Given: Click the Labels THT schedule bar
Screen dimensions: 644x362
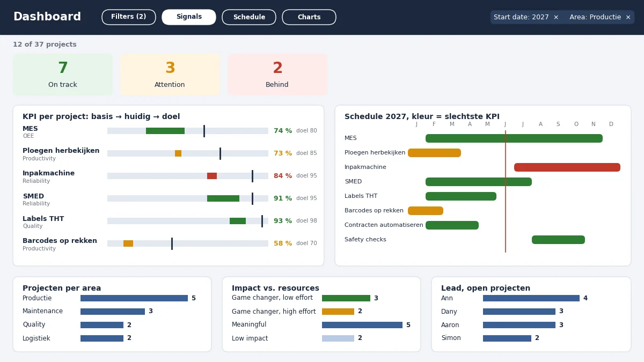Looking at the screenshot, I should pos(461,196).
